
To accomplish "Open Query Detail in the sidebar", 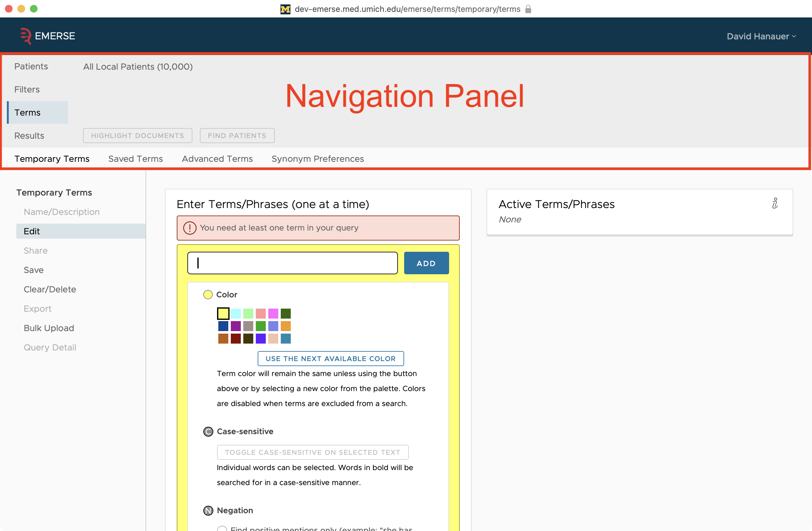I will pos(50,347).
